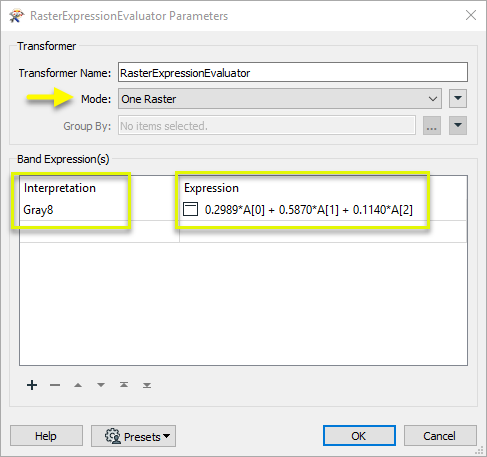Move selected row to top

click(x=124, y=385)
